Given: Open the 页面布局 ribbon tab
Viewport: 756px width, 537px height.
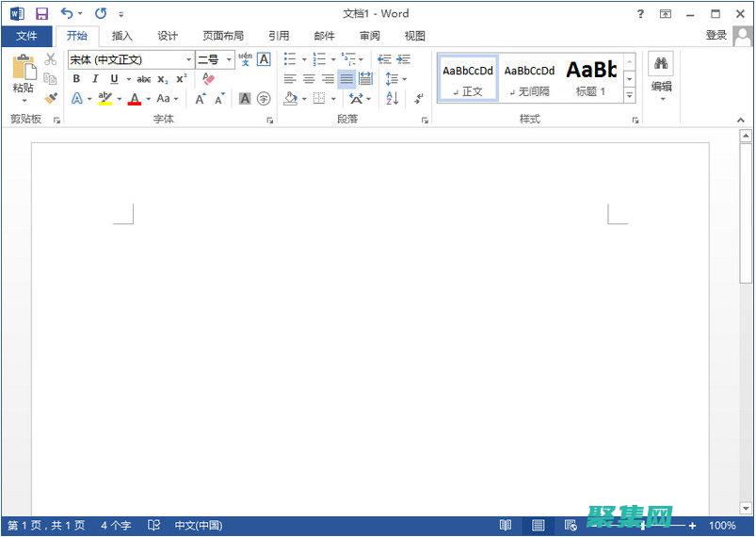Looking at the screenshot, I should click(x=223, y=36).
